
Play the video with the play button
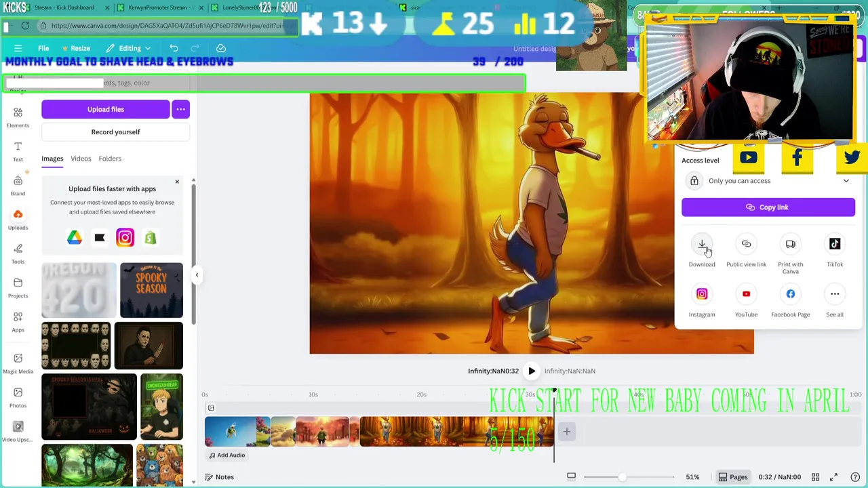point(532,371)
